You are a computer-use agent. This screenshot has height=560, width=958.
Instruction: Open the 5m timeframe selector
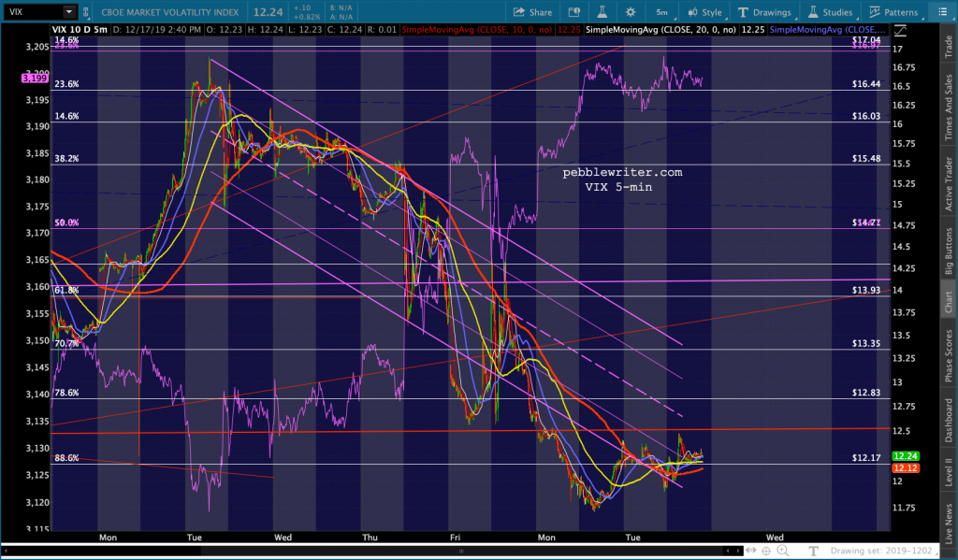coord(661,12)
